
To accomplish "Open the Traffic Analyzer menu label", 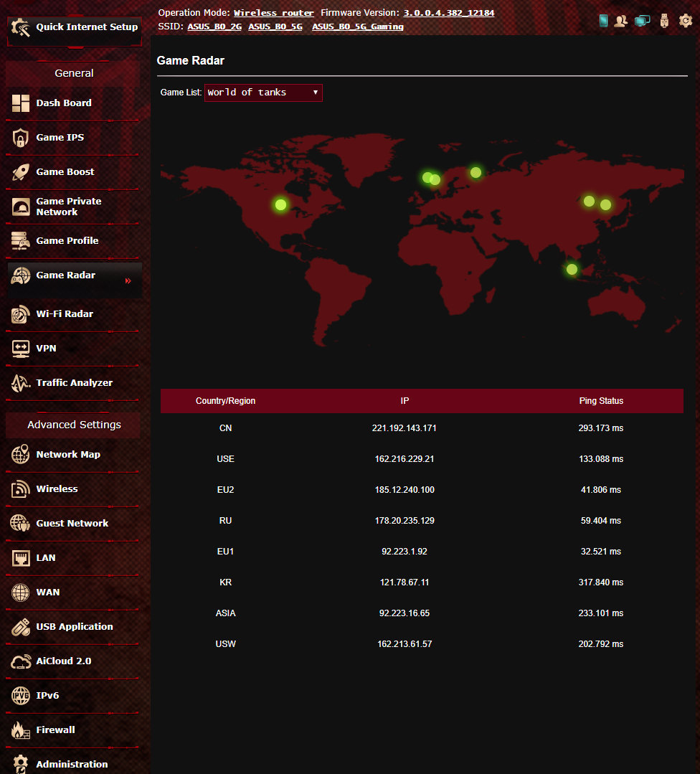I will pyautogui.click(x=74, y=383).
